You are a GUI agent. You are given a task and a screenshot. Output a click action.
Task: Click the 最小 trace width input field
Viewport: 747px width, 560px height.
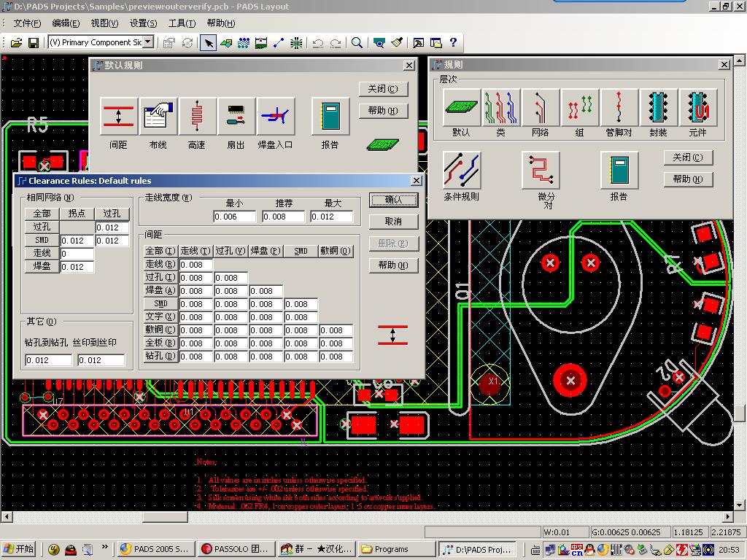click(234, 217)
